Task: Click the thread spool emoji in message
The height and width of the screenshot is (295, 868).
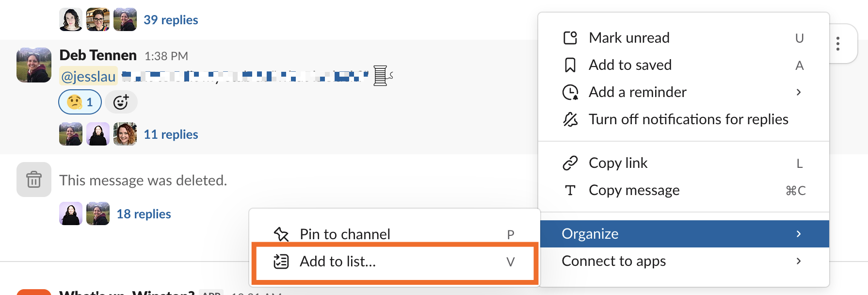Action: coord(383,76)
